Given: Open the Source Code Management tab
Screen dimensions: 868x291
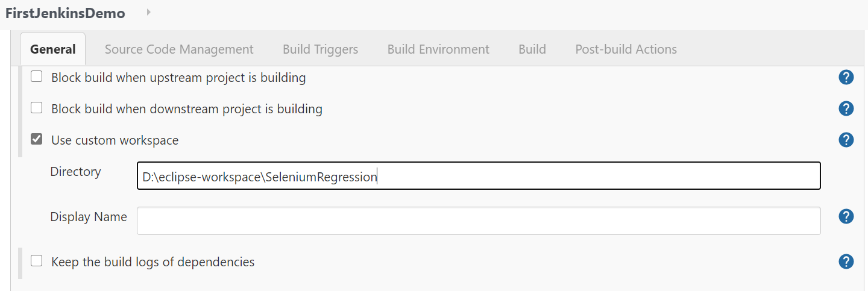Looking at the screenshot, I should point(179,49).
